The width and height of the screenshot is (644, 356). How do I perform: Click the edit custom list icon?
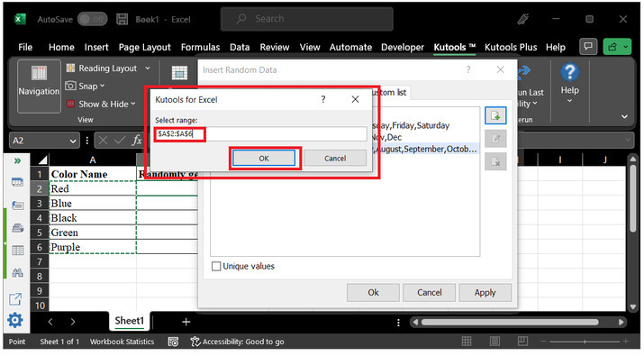pos(495,139)
